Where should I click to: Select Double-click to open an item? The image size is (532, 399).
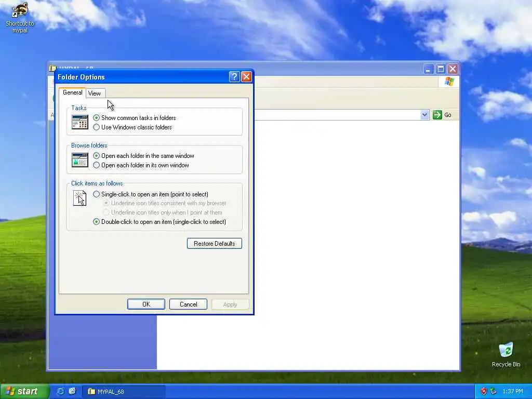[x=159, y=221]
